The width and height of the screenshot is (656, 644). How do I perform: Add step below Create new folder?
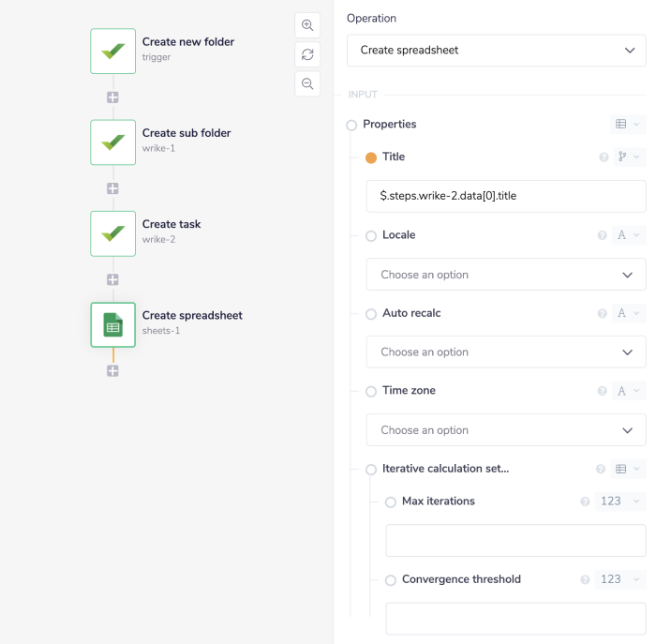click(113, 97)
